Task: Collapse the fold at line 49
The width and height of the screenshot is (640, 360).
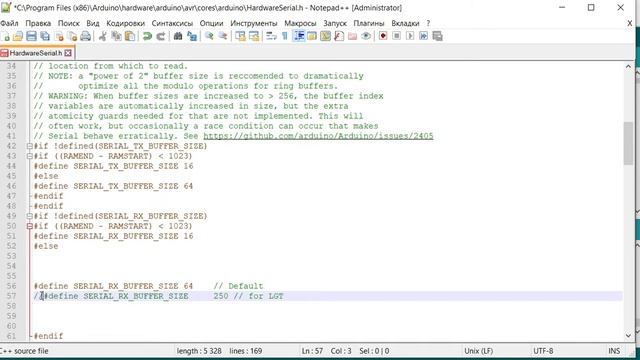Action: click(29, 216)
